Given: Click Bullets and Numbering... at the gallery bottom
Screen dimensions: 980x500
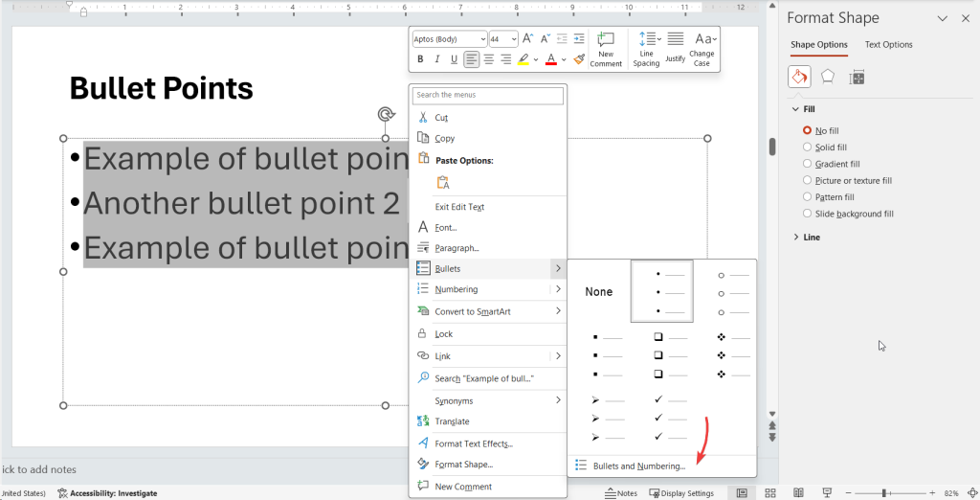Looking at the screenshot, I should pos(638,466).
